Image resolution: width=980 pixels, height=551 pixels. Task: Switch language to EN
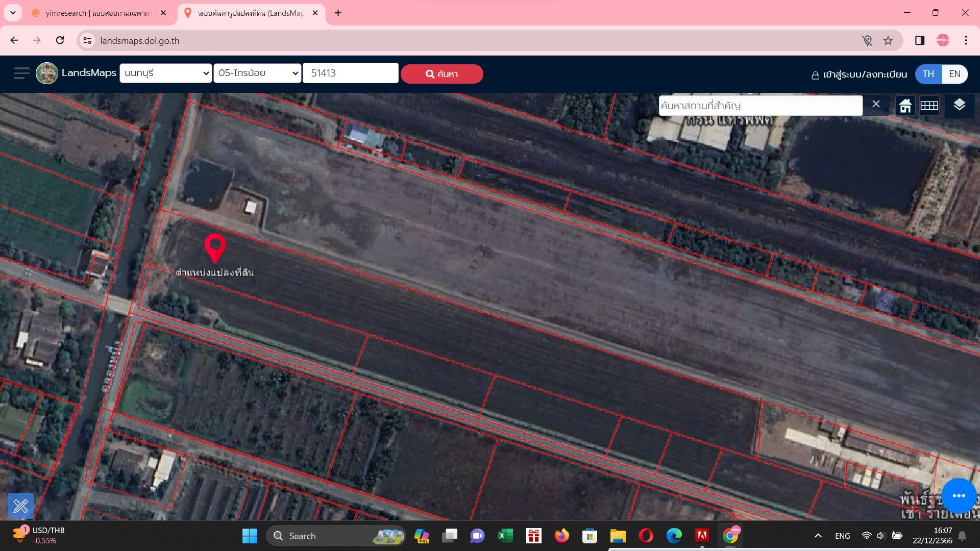pyautogui.click(x=954, y=74)
